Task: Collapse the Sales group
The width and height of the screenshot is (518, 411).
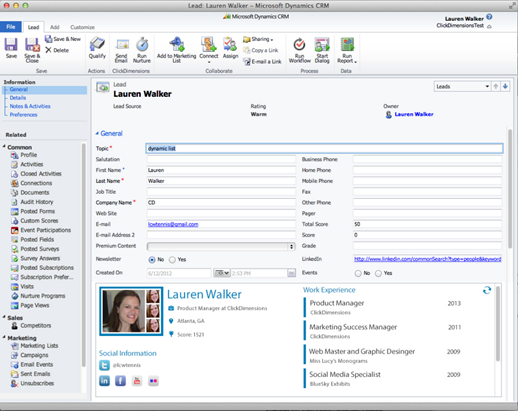Action: [4, 317]
